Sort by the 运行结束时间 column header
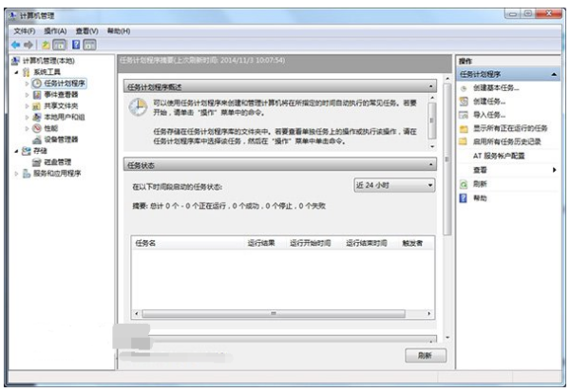Screen dimensions: 570x392 coord(367,243)
